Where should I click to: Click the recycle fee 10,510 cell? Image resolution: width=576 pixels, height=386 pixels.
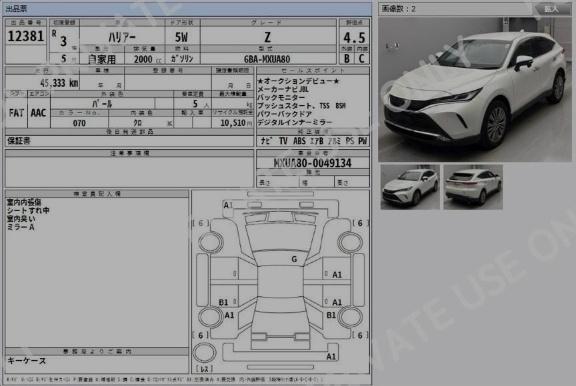(233, 123)
